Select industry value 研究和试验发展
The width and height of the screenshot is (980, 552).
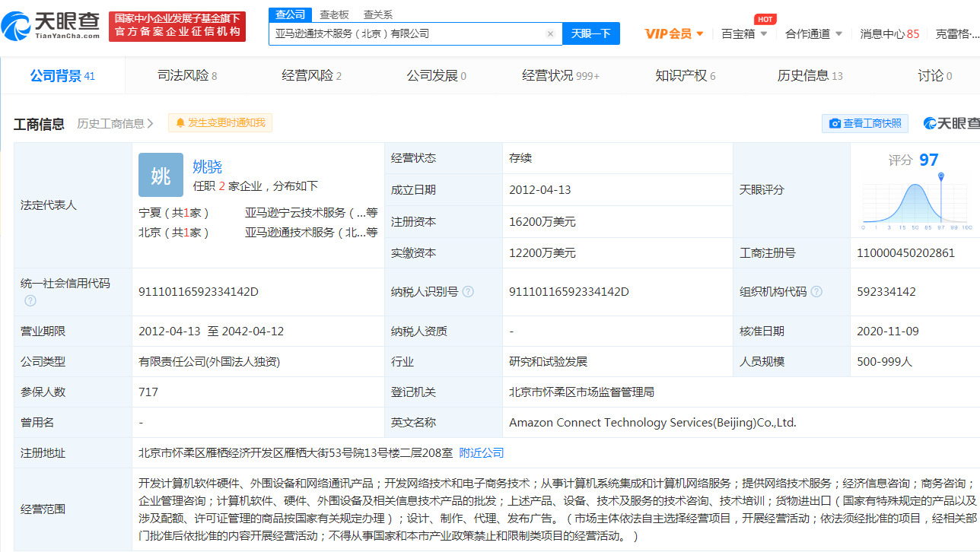point(548,362)
